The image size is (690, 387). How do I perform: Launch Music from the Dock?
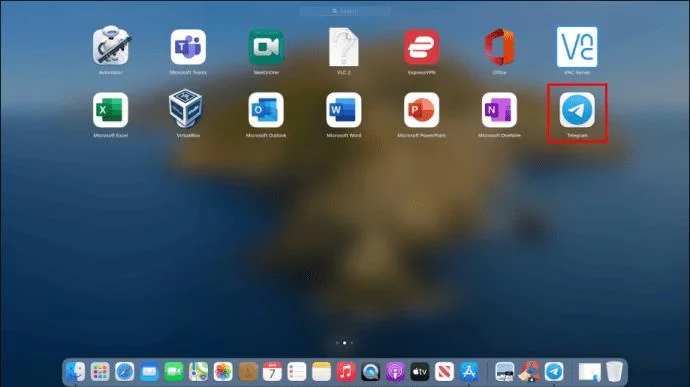[x=346, y=372]
